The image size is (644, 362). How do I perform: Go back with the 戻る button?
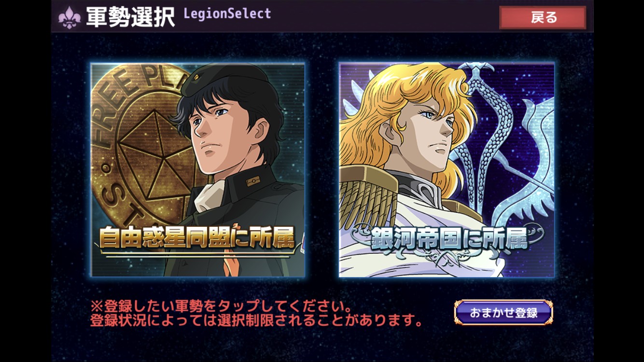(543, 18)
